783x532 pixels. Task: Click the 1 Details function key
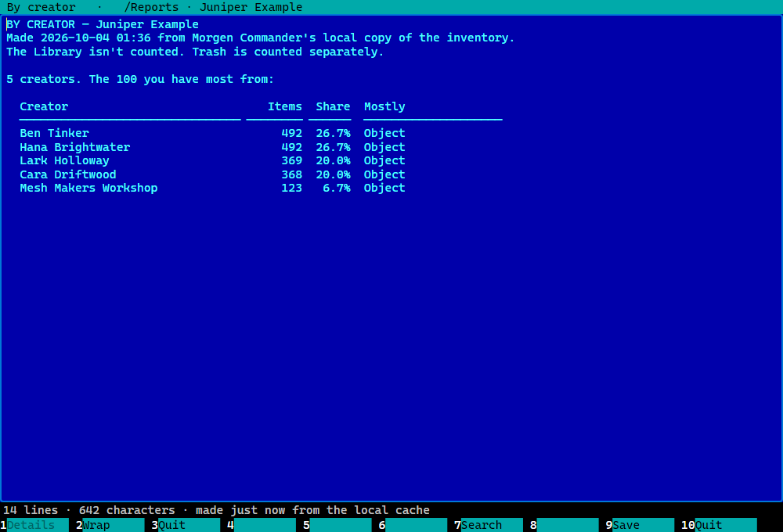(x=34, y=525)
